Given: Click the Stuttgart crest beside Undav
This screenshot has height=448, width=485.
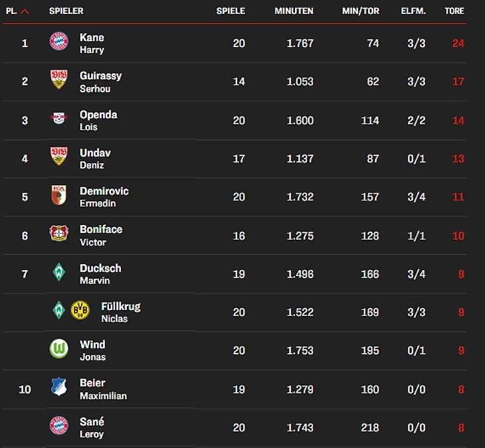Looking at the screenshot, I should pos(59,157).
